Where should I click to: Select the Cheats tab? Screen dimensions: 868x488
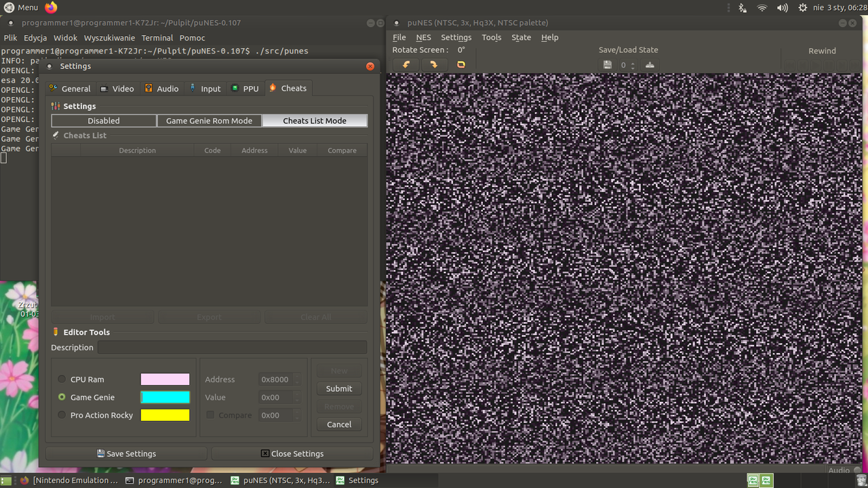pos(288,88)
